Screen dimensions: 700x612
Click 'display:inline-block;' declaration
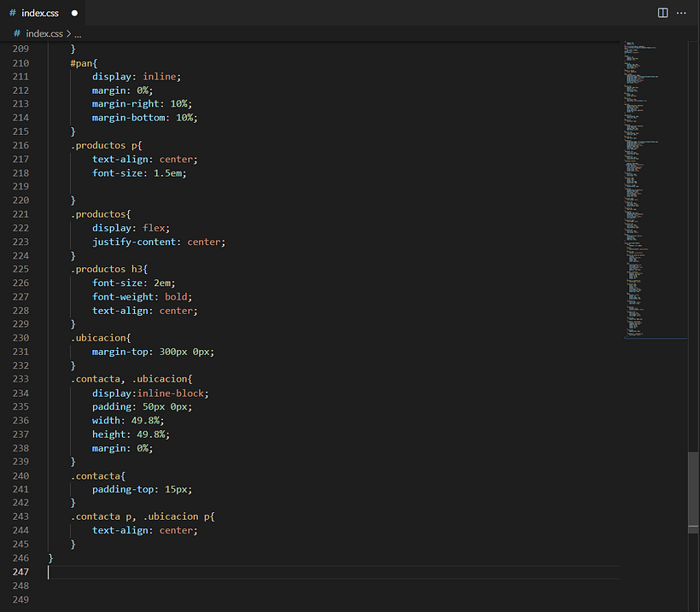(x=150, y=393)
